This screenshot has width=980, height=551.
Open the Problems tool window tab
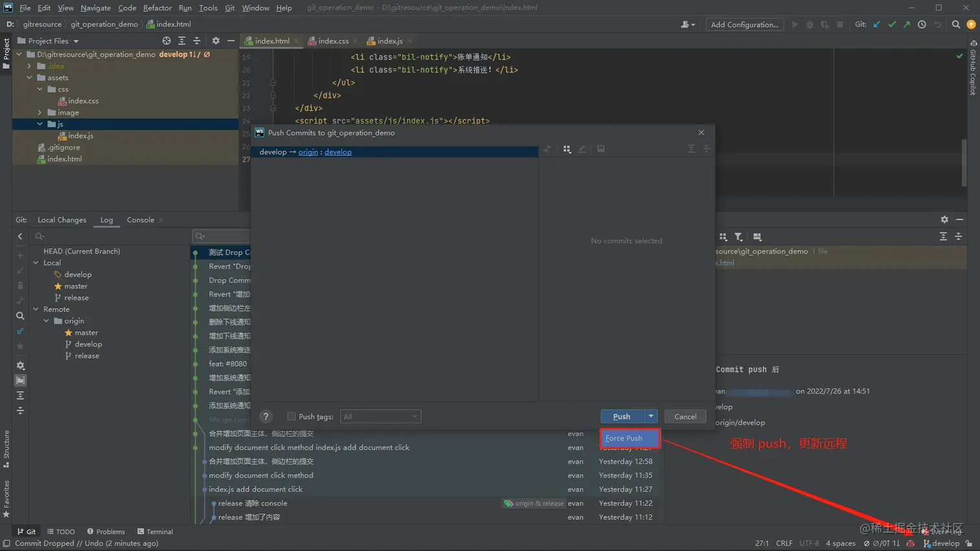point(106,532)
